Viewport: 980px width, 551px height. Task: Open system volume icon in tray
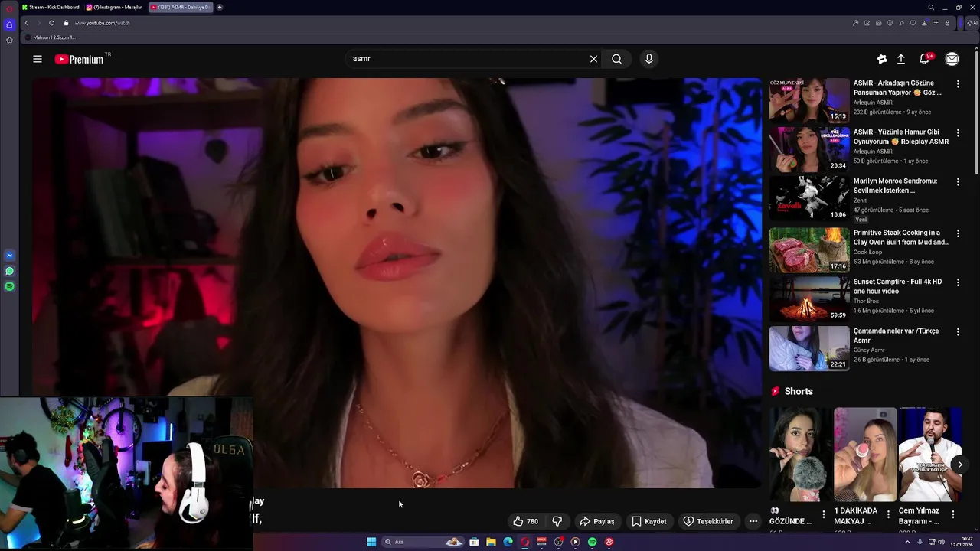[x=941, y=542]
